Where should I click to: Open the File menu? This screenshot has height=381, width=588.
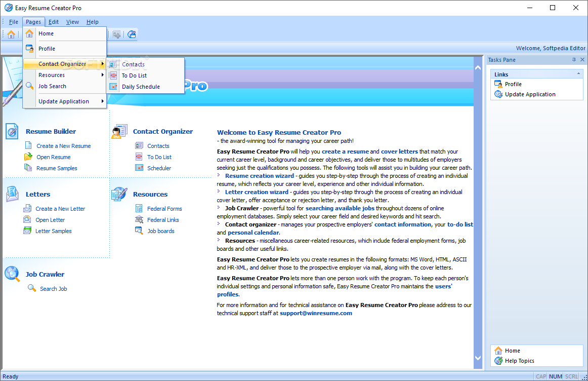point(14,22)
